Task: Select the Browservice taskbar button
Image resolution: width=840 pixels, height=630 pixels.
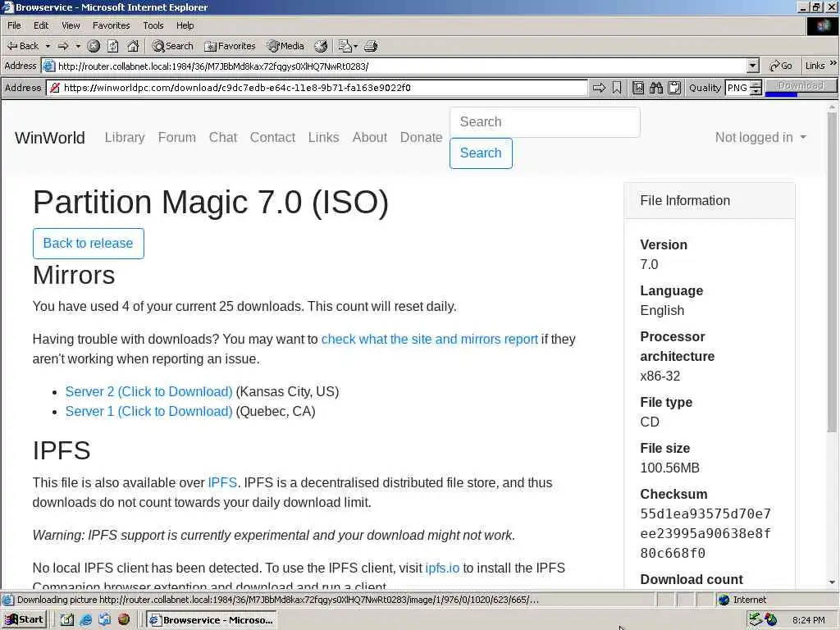Action: pos(212,620)
